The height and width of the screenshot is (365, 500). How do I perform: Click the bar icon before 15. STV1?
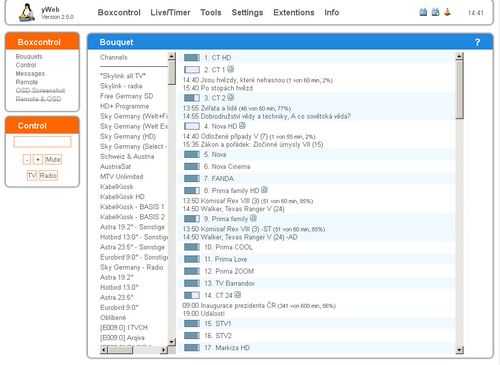(x=192, y=324)
